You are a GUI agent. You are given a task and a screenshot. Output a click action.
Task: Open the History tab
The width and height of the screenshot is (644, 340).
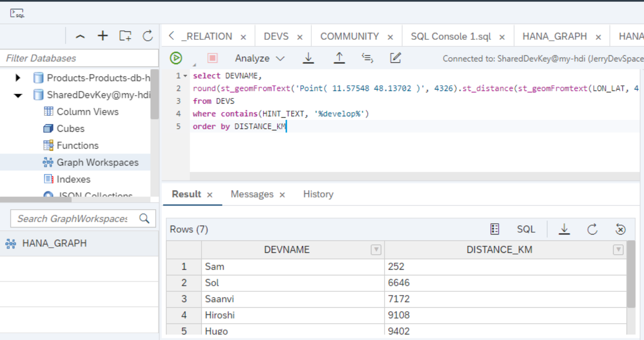318,194
